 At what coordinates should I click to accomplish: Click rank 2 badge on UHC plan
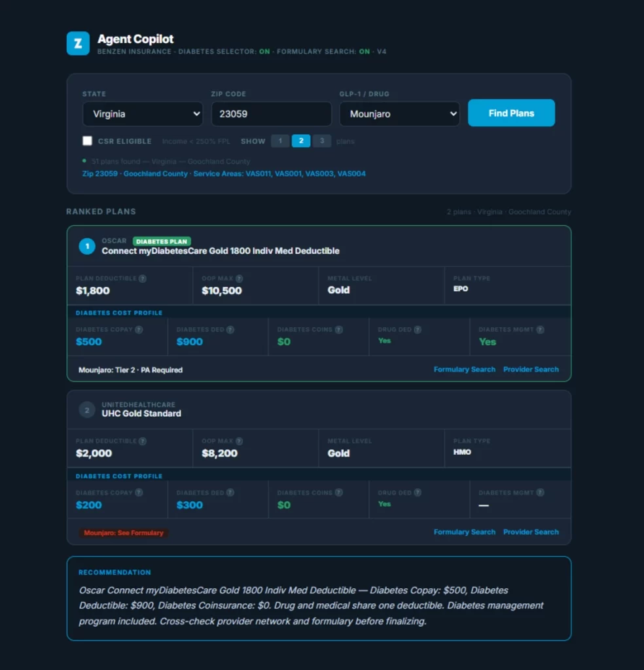pyautogui.click(x=87, y=410)
